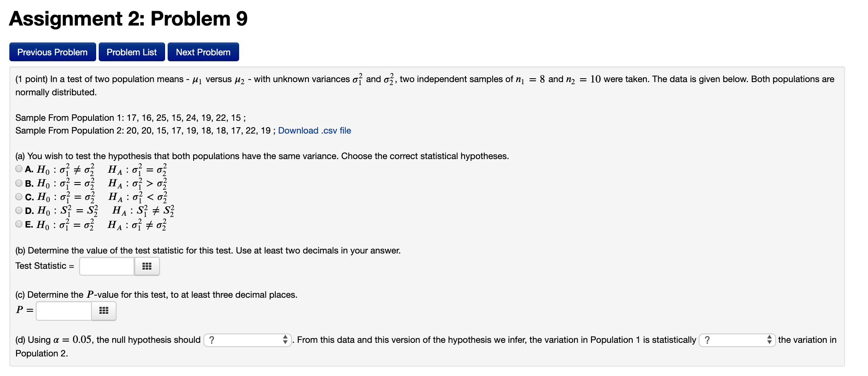
Task: Click the down arrow on the first part-d selector
Action: coord(285,342)
